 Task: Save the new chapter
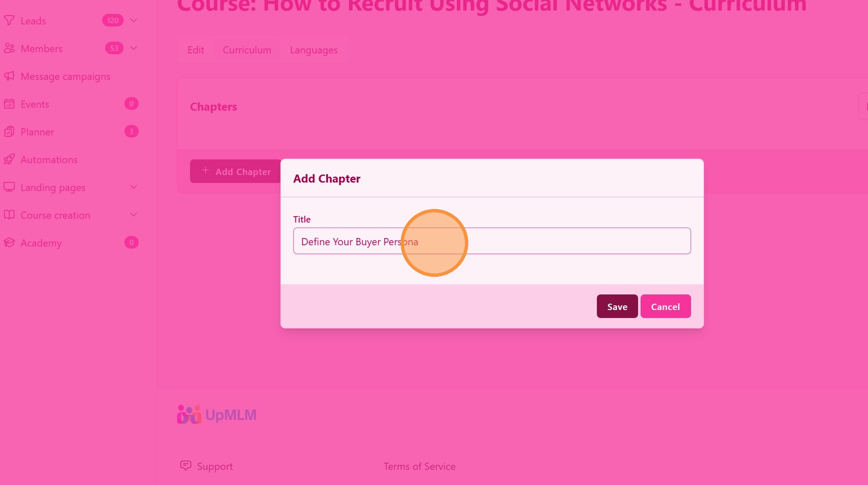617,307
